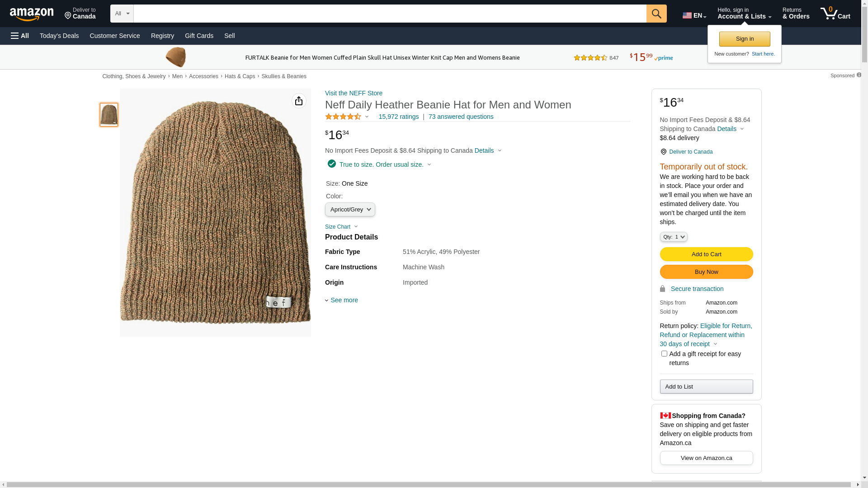Click in the search input field
The image size is (868, 488).
390,14
